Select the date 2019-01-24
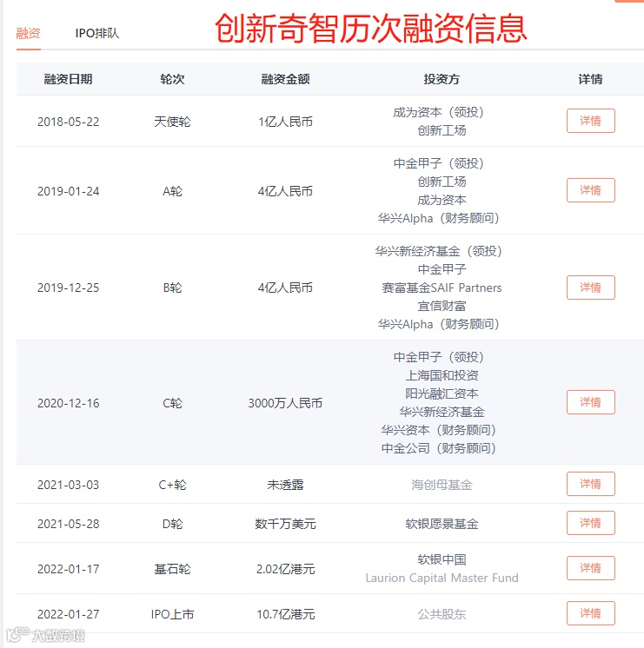644x648 pixels. click(69, 191)
